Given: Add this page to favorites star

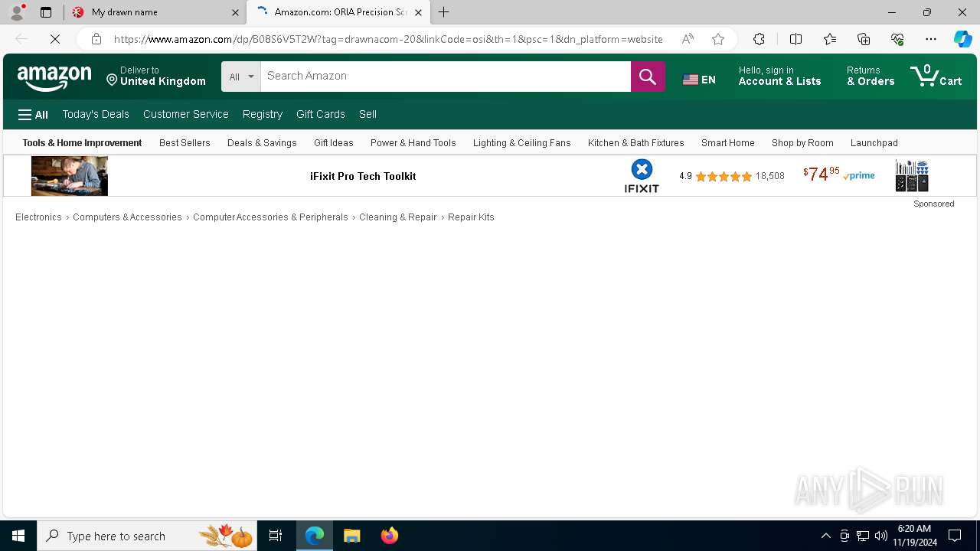Looking at the screenshot, I should pyautogui.click(x=718, y=39).
